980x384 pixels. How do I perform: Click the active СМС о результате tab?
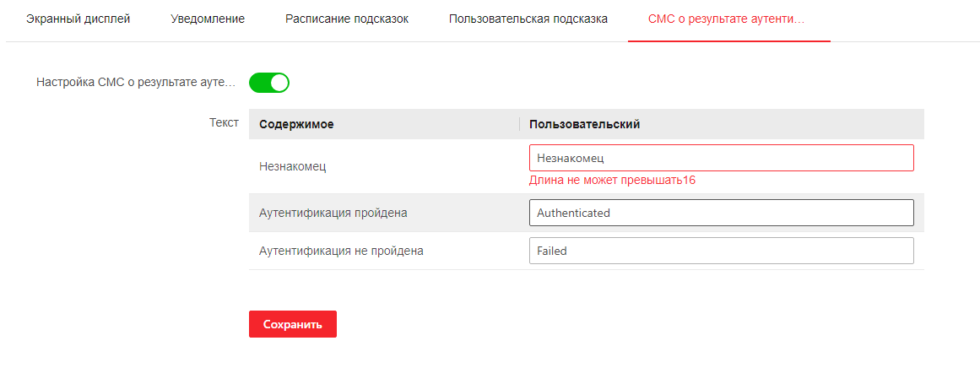point(726,19)
